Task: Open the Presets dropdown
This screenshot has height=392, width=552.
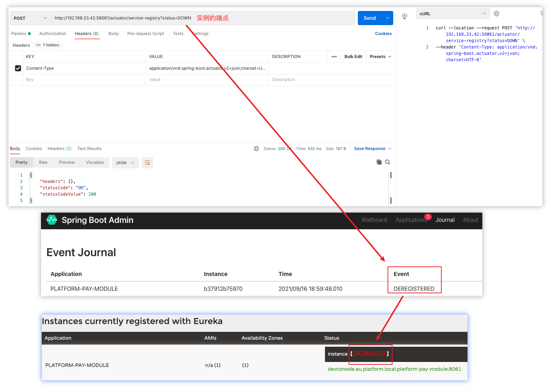Action: pos(380,57)
